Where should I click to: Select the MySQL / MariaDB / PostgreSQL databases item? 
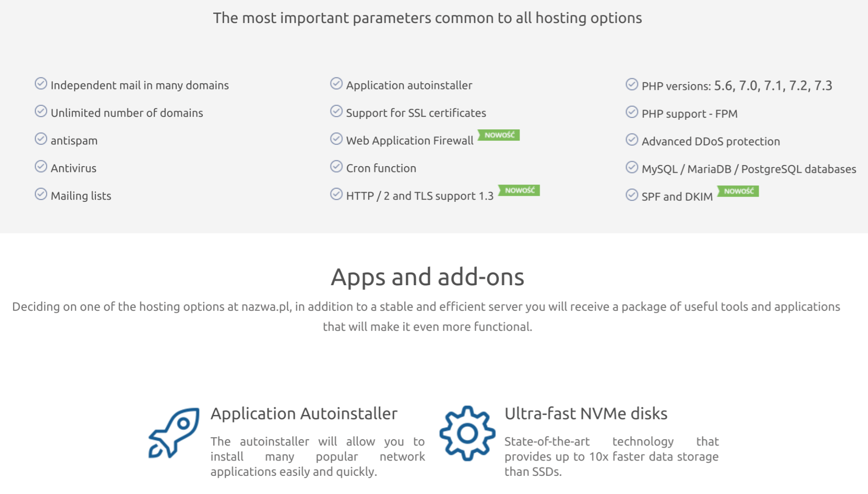coord(749,169)
